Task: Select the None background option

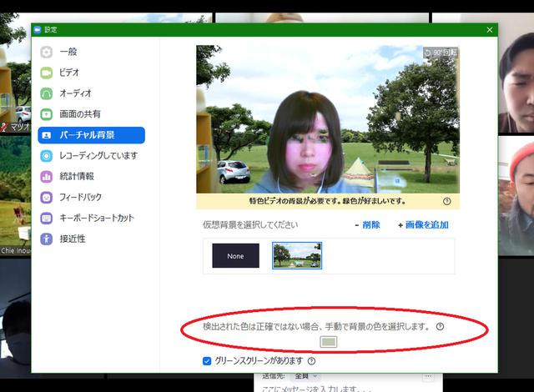Action: click(235, 256)
